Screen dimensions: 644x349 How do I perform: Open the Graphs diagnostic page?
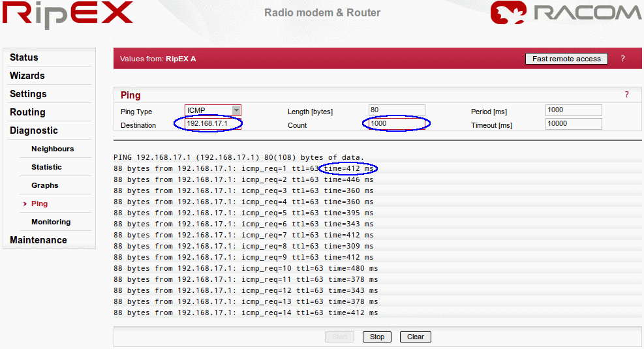click(45, 185)
